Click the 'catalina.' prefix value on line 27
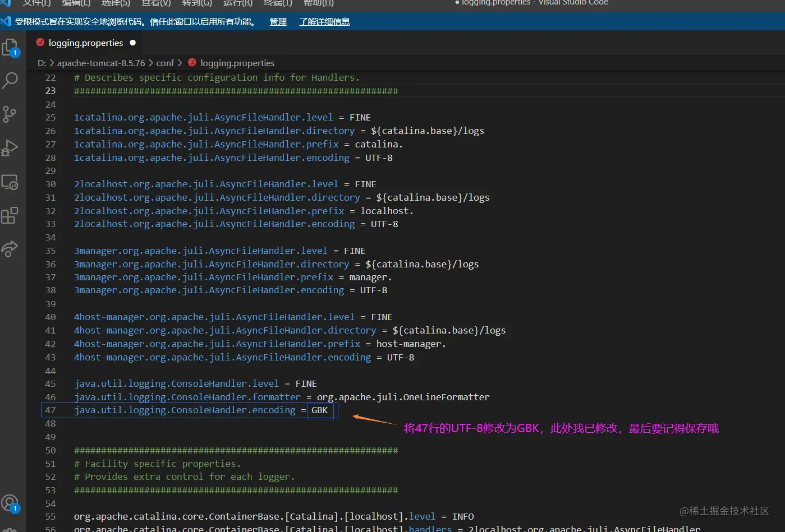Image resolution: width=785 pixels, height=532 pixels. pos(379,145)
